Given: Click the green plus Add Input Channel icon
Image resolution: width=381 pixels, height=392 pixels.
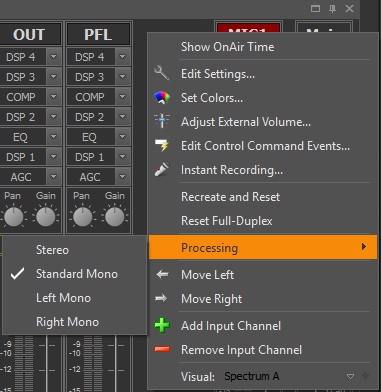Looking at the screenshot, I should coord(162,325).
